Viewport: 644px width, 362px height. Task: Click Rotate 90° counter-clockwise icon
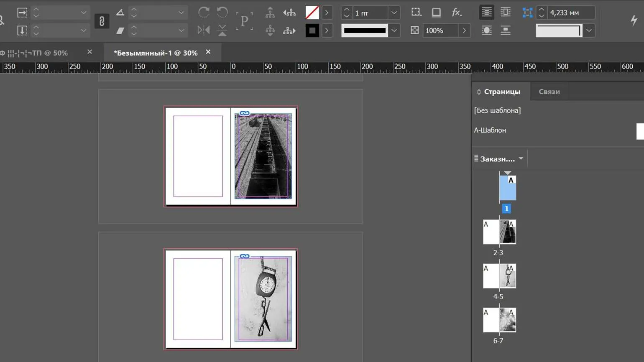(x=222, y=12)
